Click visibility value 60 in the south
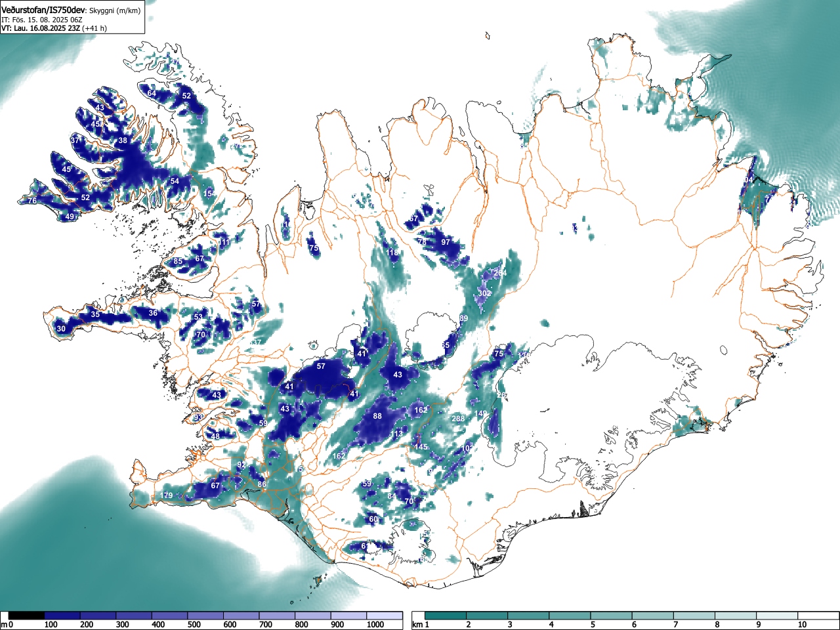840x630 pixels. 373,519
